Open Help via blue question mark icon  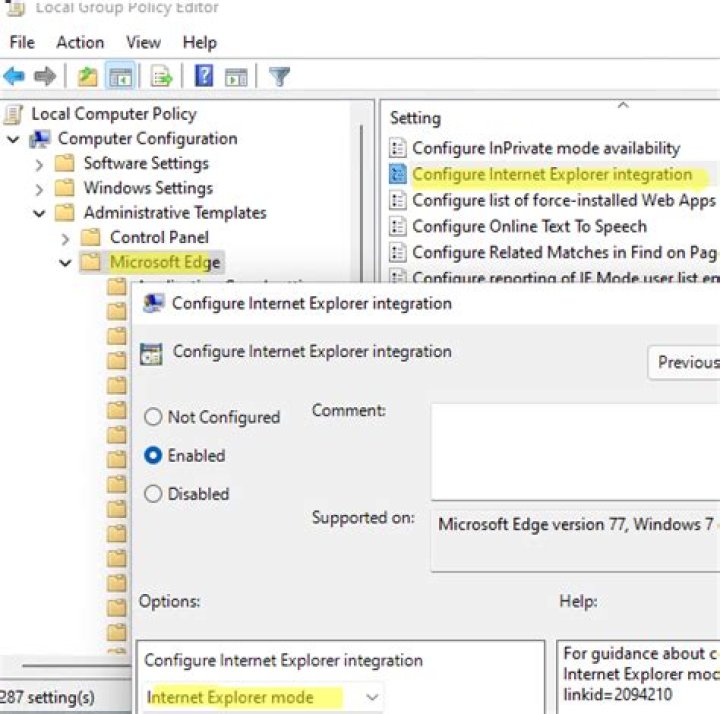[x=204, y=76]
